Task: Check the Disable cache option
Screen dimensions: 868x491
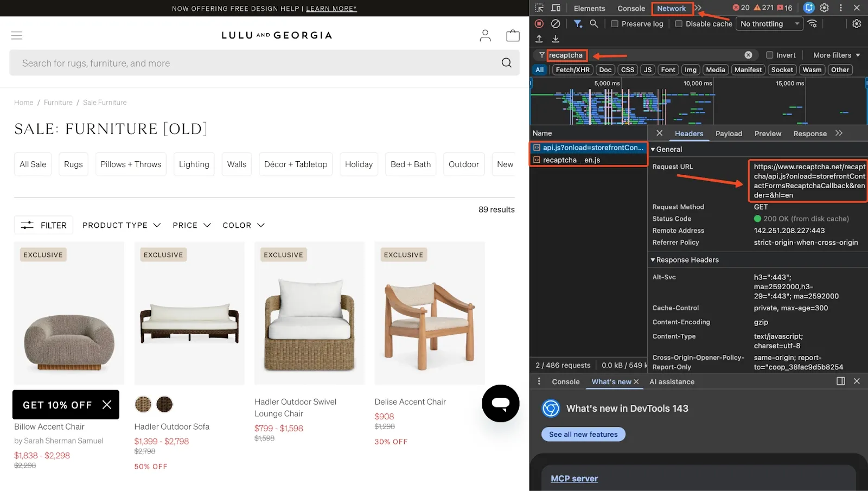Action: point(679,24)
